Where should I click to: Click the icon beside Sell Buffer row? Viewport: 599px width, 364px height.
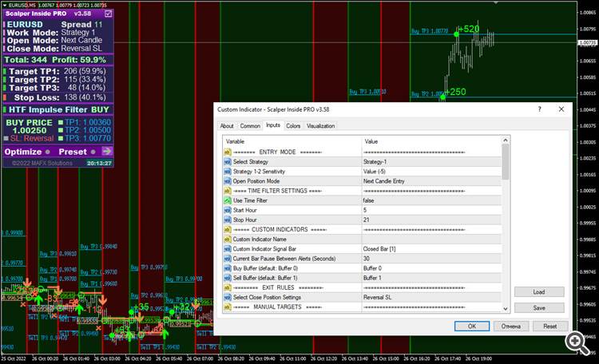228,278
